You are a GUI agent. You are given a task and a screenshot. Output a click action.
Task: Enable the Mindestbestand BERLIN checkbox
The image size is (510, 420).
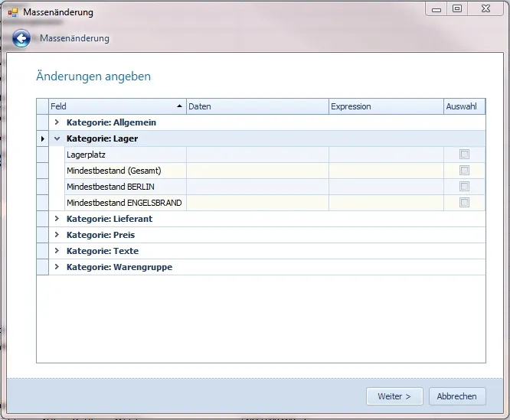[x=464, y=187]
